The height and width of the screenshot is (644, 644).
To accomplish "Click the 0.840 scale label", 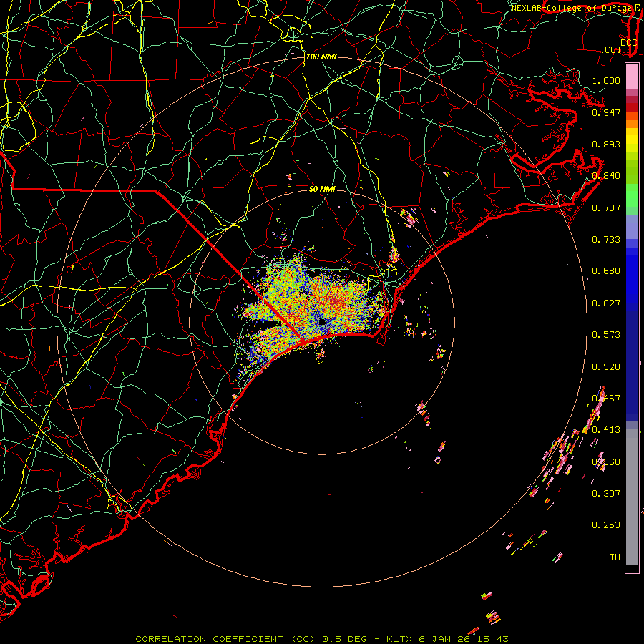I will point(606,176).
